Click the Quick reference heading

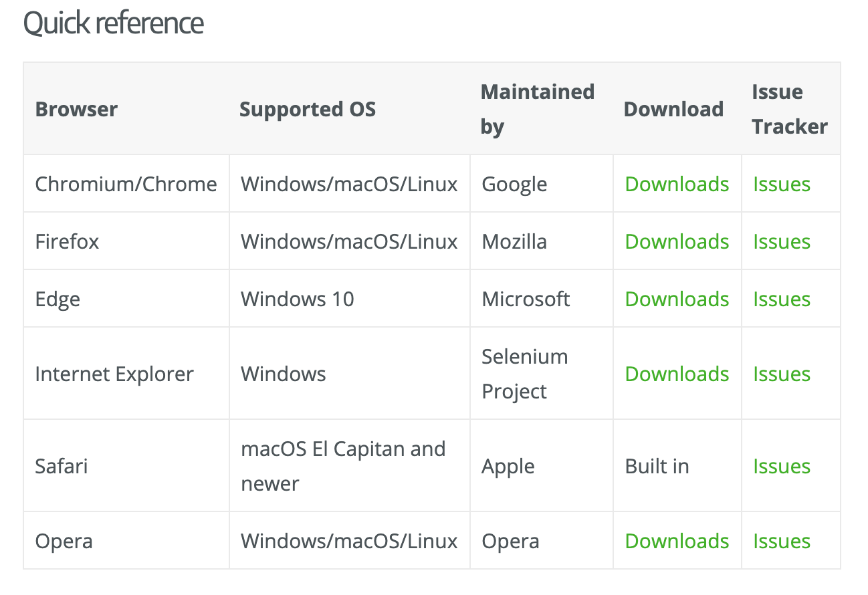click(114, 23)
